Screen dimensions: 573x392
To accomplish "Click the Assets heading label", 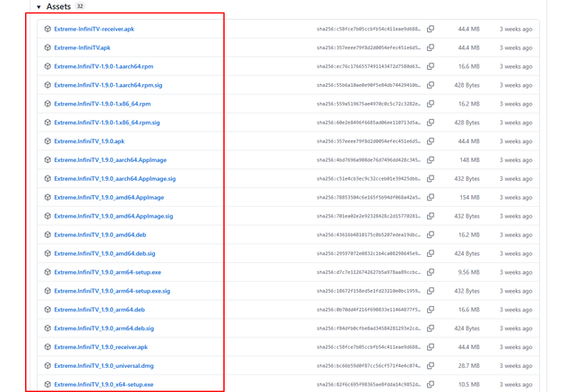I will 58,6.
